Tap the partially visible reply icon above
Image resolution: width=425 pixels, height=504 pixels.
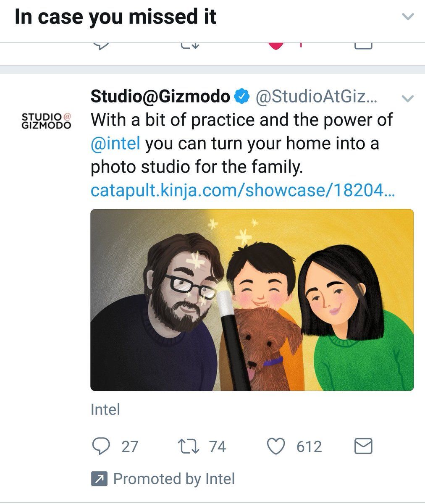[x=101, y=46]
